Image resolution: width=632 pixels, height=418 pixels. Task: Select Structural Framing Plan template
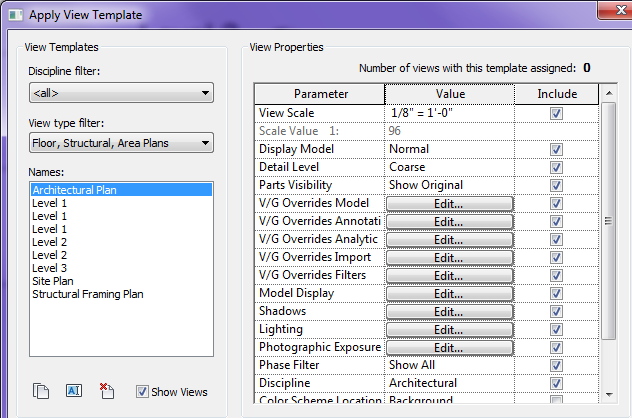coord(88,294)
